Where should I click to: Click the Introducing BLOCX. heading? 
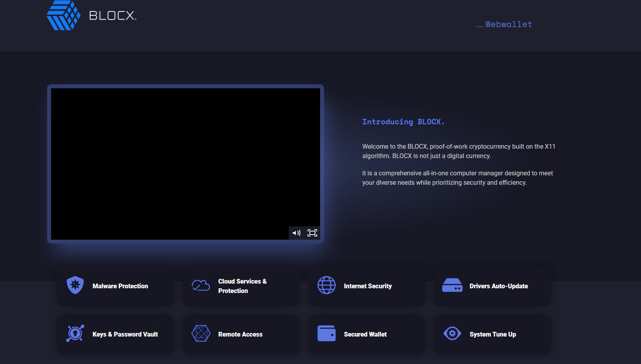(403, 122)
